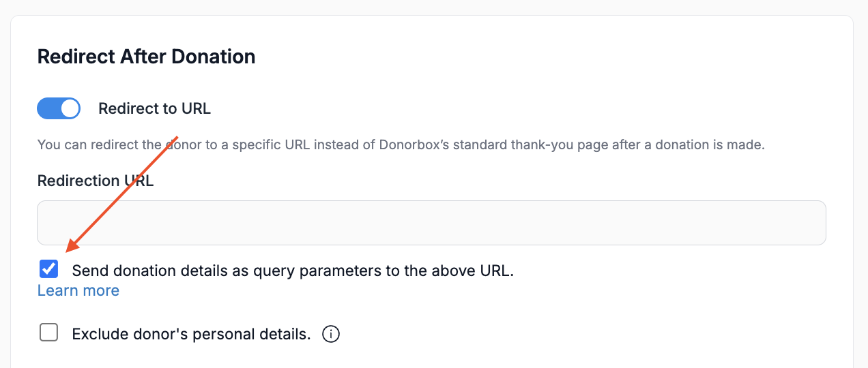868x368 pixels.
Task: Open the Learn more link
Action: (x=78, y=290)
